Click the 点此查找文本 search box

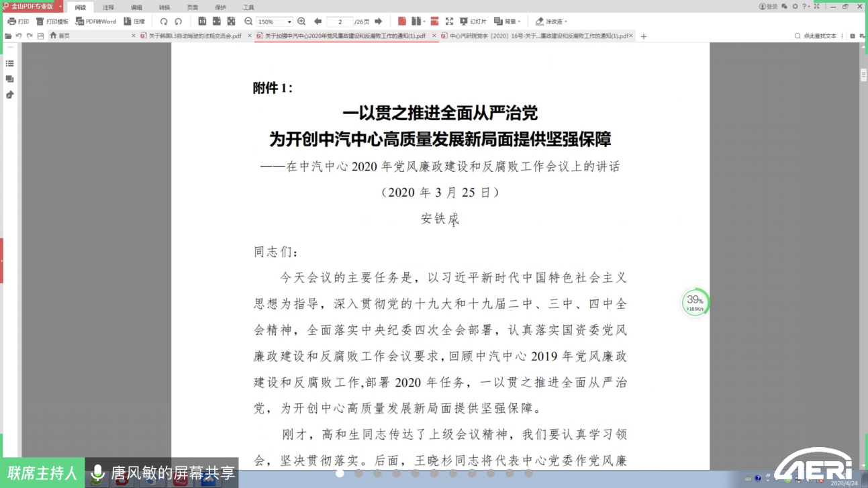tap(819, 36)
